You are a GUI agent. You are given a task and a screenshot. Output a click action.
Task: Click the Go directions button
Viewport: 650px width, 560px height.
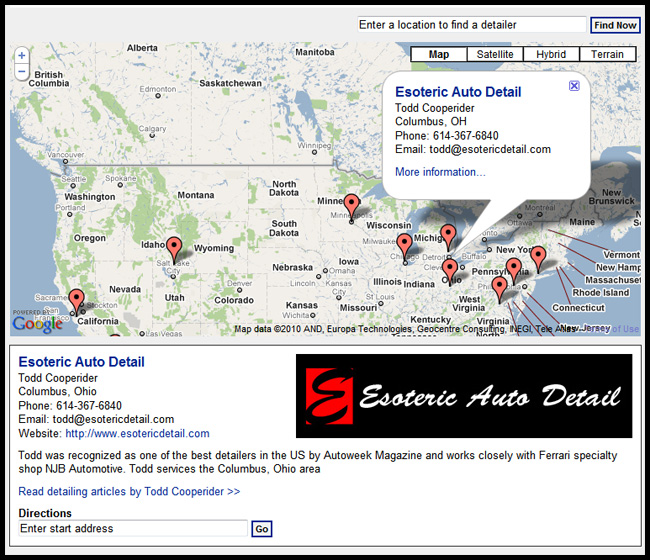coord(262,529)
